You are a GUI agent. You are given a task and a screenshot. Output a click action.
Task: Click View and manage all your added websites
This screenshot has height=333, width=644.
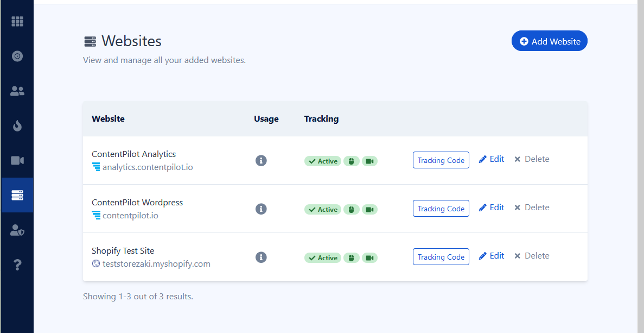click(x=164, y=60)
